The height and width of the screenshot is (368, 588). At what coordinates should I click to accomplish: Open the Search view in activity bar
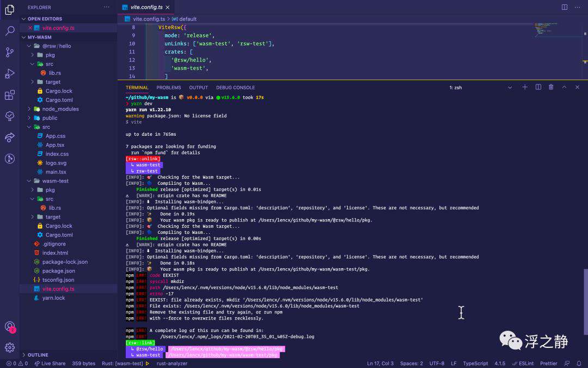point(10,31)
